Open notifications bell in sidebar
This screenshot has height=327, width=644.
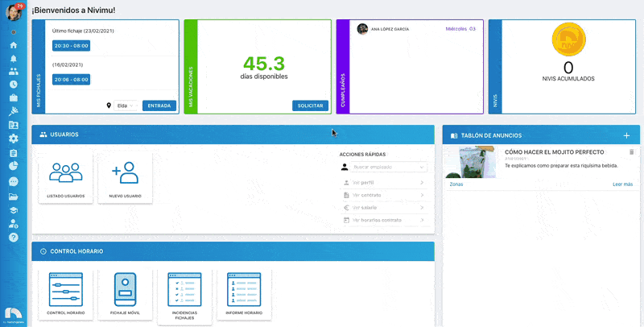(x=13, y=58)
